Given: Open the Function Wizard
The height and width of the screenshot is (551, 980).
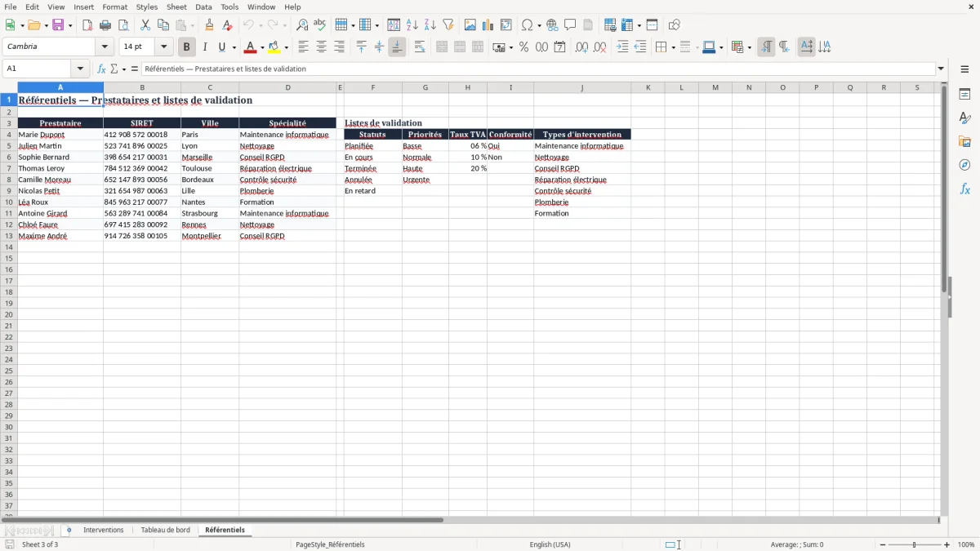Looking at the screenshot, I should [x=101, y=69].
